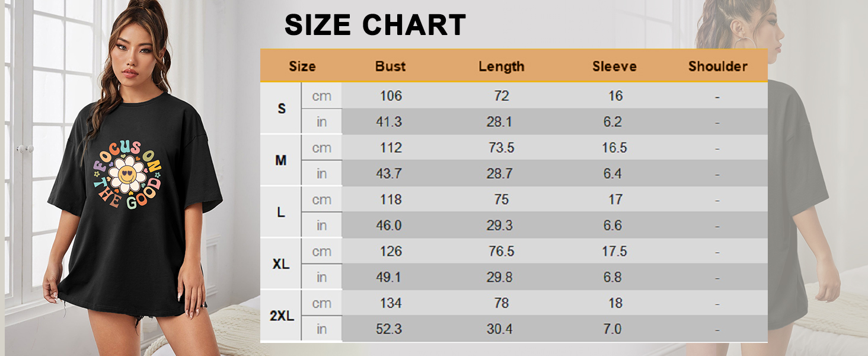Click the 2XL size row label
Screen dimensions: 868x356
[x=282, y=316]
